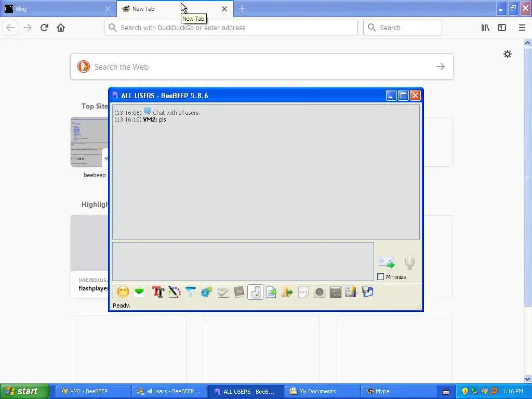Click the toolbar Search box
This screenshot has height=399, width=532.
[x=403, y=28]
